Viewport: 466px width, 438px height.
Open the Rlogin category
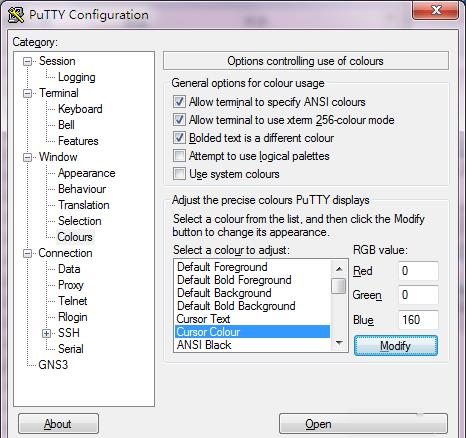tap(72, 317)
